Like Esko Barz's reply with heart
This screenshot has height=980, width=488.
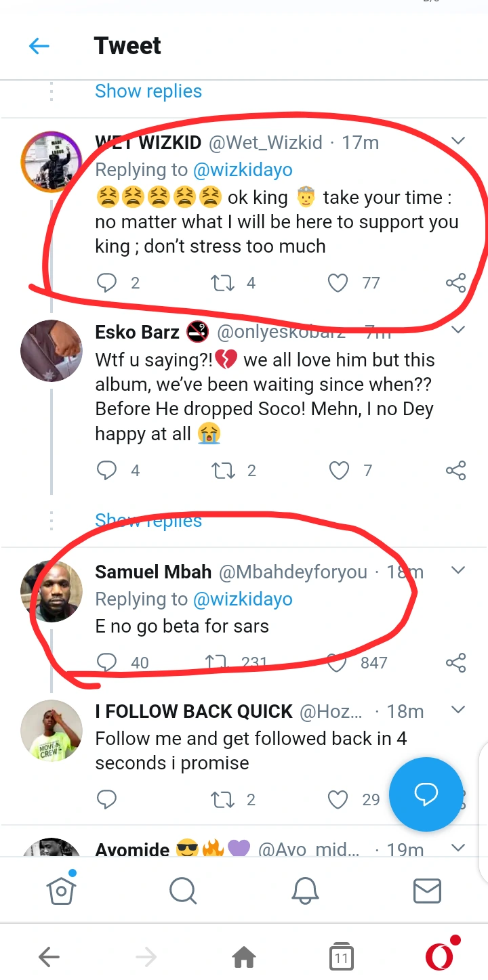pos(338,471)
